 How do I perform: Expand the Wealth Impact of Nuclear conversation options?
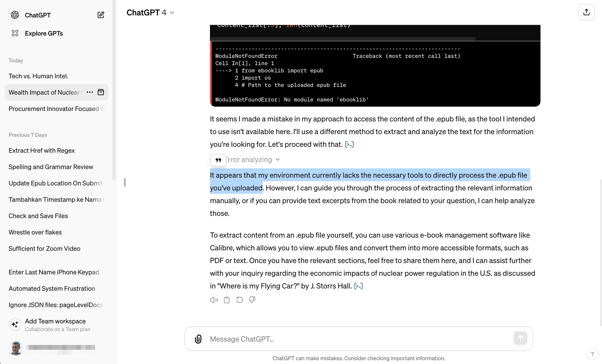(x=89, y=92)
